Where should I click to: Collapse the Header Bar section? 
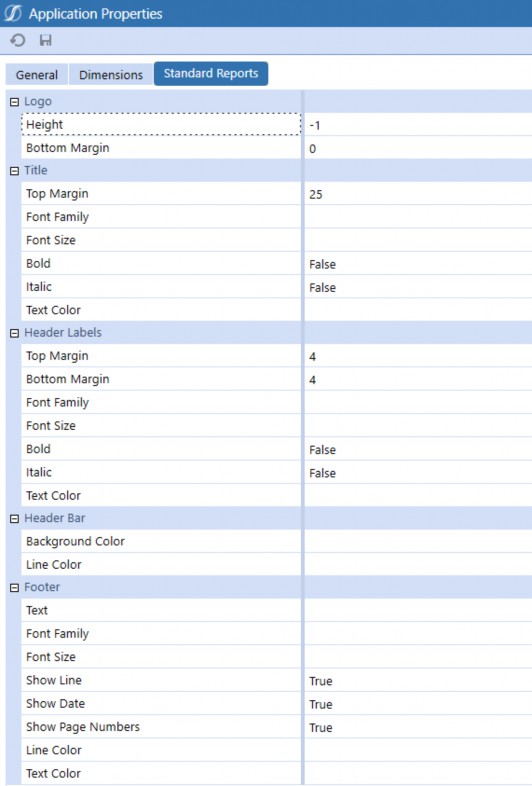point(15,519)
